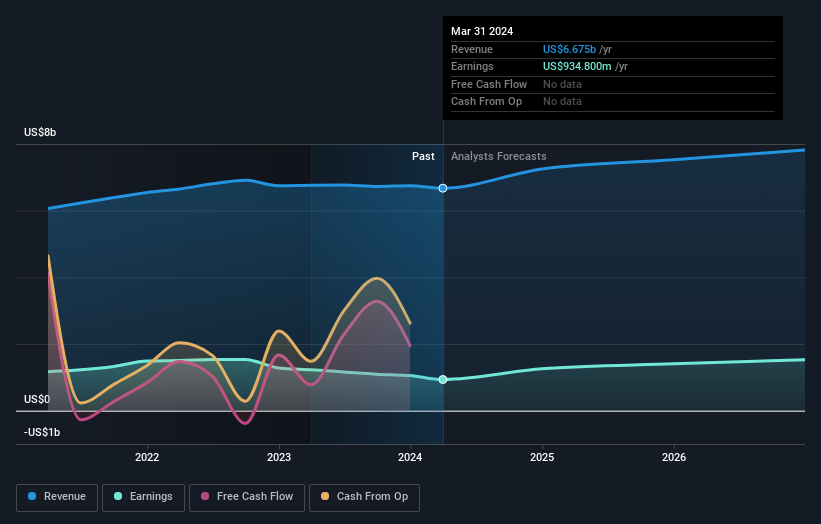
Task: Click the earnings data point marker on the teal line
Action: [443, 380]
